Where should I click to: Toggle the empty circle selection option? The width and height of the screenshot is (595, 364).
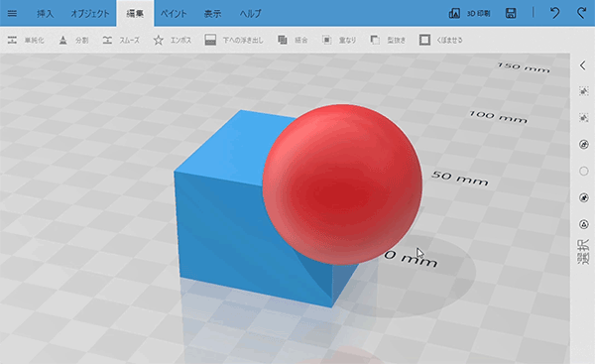coord(584,171)
